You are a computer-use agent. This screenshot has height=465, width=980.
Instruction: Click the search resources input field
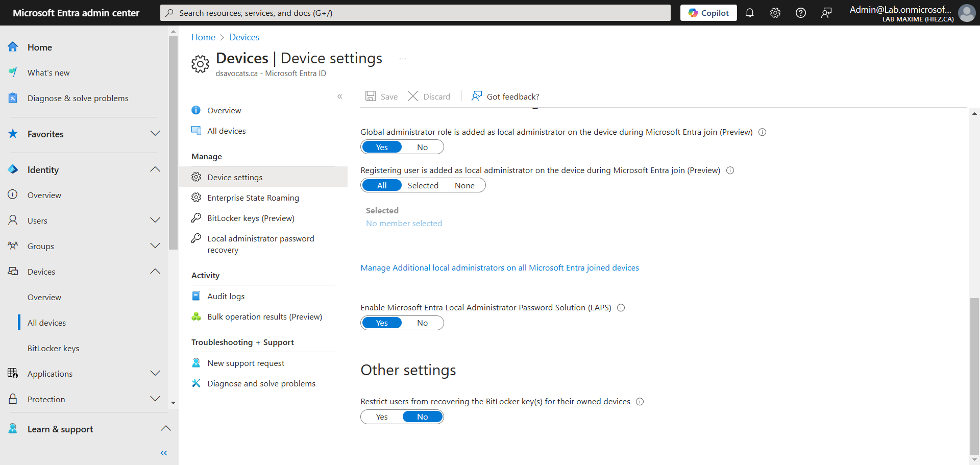[x=415, y=13]
